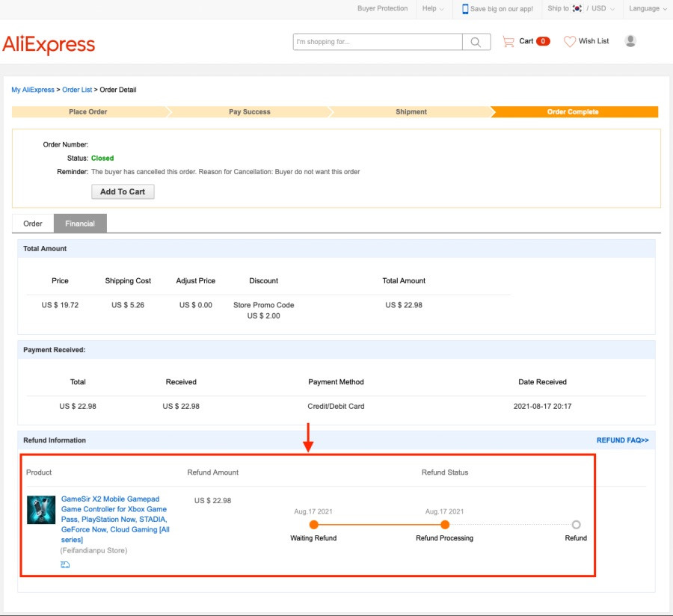
Task: Go to AliExpress logo homepage
Action: pos(49,45)
